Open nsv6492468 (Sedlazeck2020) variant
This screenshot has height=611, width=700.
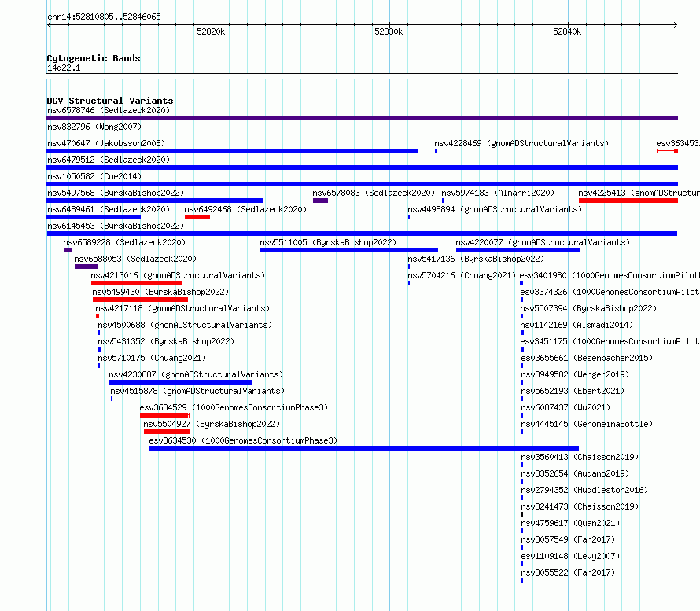pos(245,209)
